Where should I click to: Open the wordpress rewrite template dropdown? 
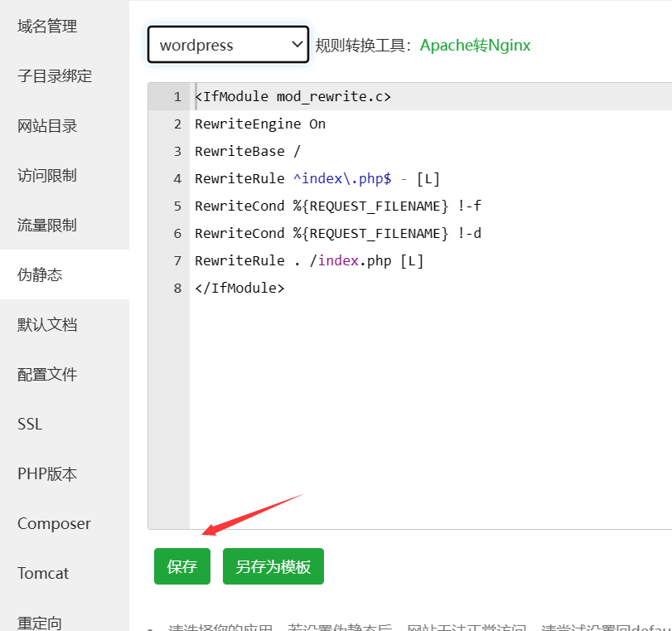(x=228, y=45)
